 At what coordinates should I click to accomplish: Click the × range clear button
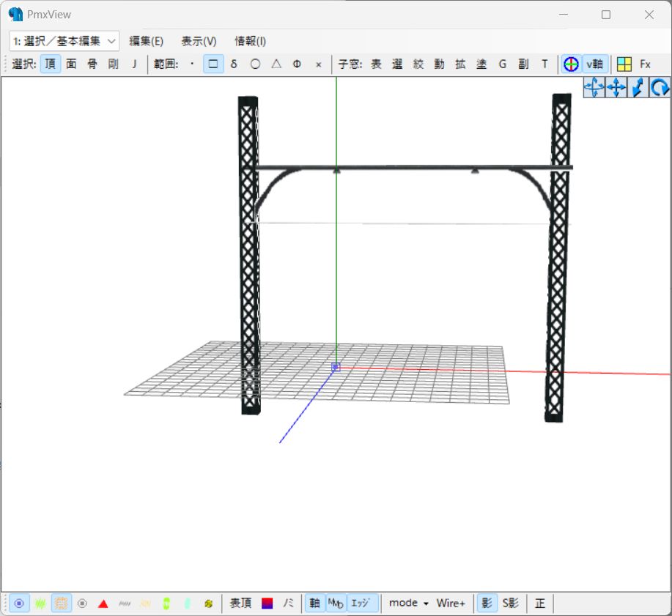point(319,64)
